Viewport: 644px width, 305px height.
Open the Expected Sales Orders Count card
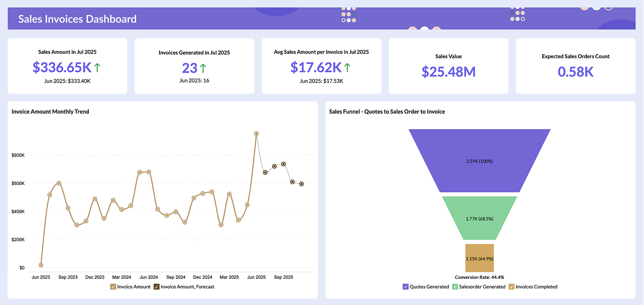tap(575, 66)
